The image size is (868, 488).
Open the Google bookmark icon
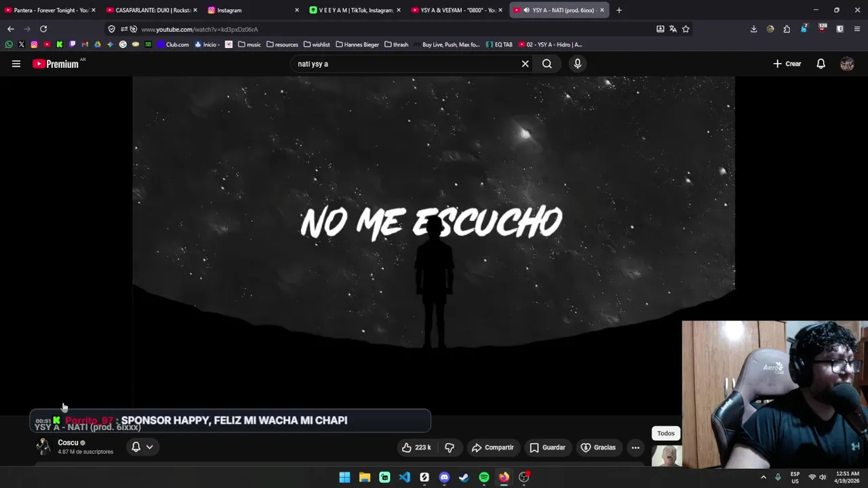pyautogui.click(x=123, y=45)
